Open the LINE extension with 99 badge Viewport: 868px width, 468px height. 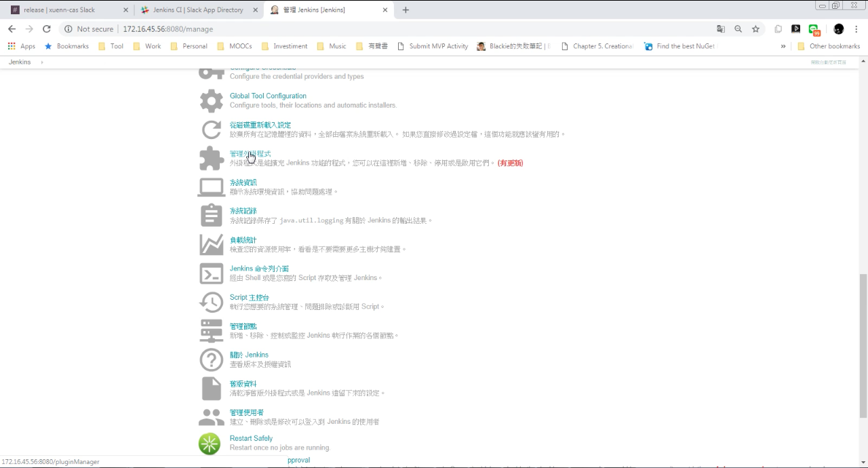click(x=814, y=29)
